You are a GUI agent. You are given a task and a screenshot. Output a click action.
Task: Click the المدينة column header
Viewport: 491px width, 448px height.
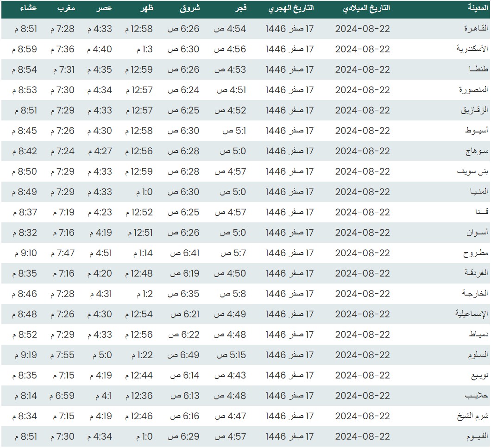[478, 9]
